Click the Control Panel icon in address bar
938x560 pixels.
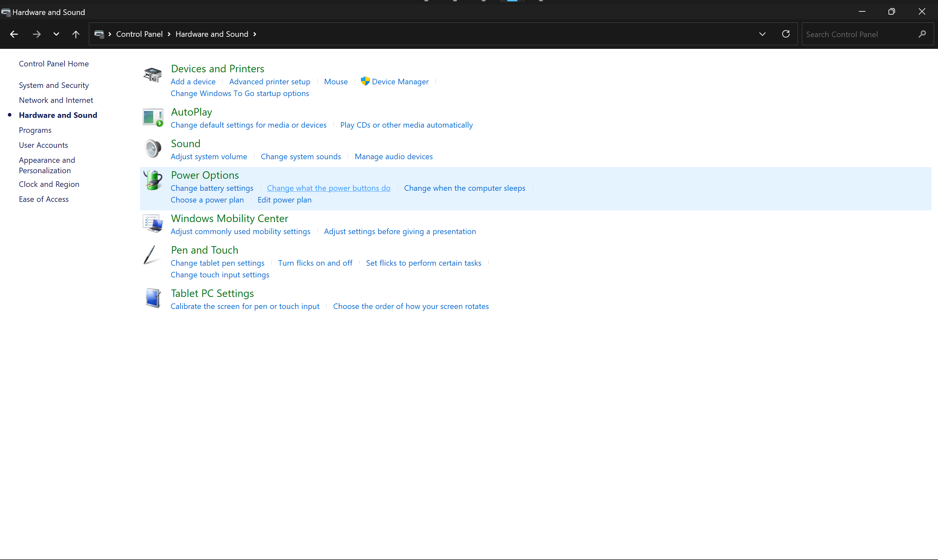pyautogui.click(x=99, y=34)
